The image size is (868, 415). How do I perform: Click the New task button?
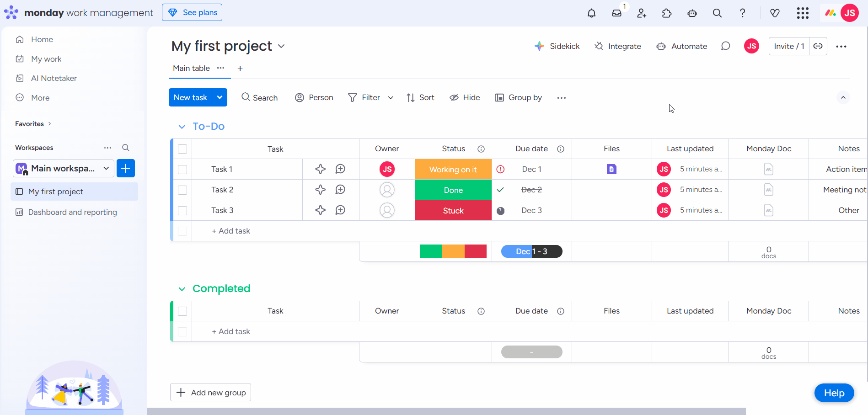190,97
